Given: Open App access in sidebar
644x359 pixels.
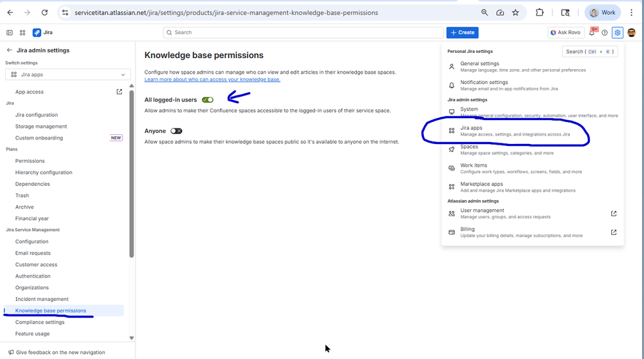Looking at the screenshot, I should tap(29, 92).
